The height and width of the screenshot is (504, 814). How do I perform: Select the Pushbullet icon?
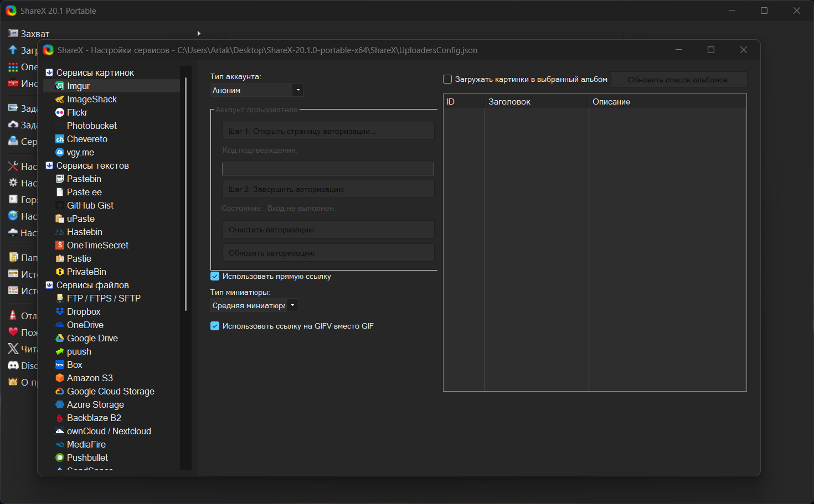(60, 458)
